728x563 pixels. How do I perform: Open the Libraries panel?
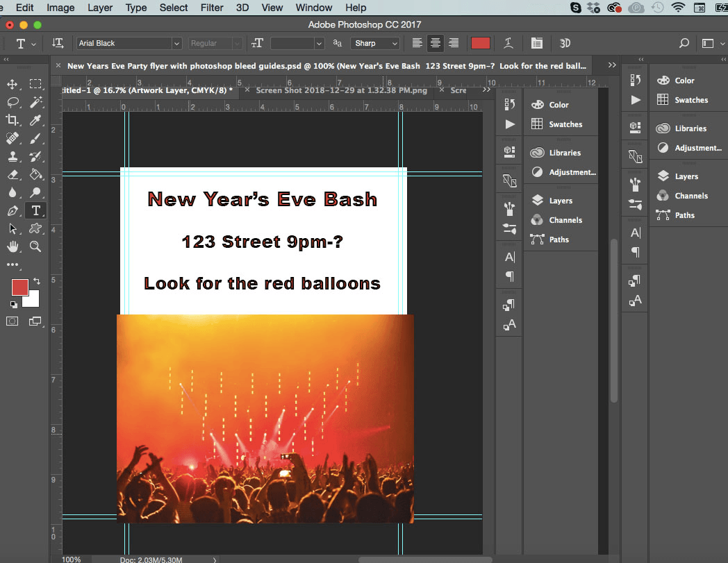[x=693, y=128]
